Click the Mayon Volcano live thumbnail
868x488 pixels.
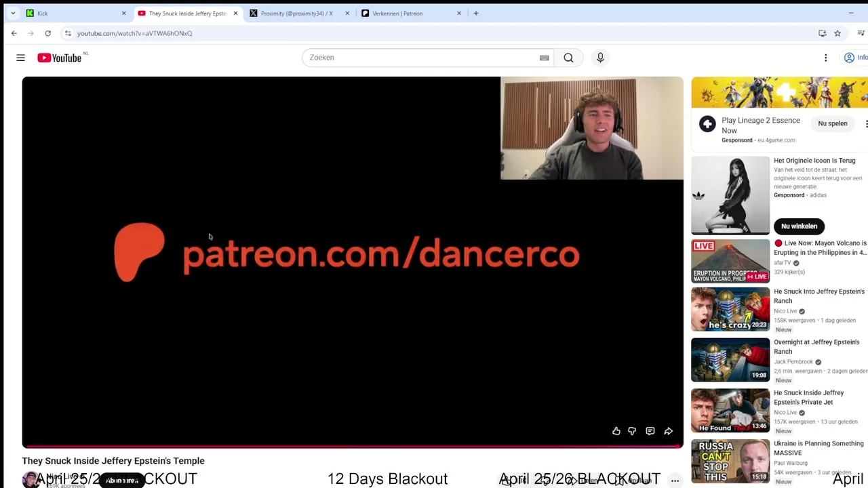pos(730,261)
